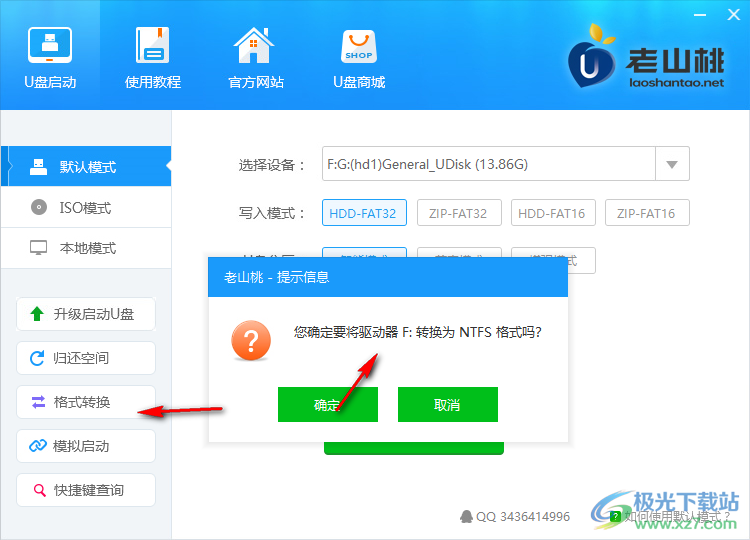Go to 官方网站 official site

(255, 57)
